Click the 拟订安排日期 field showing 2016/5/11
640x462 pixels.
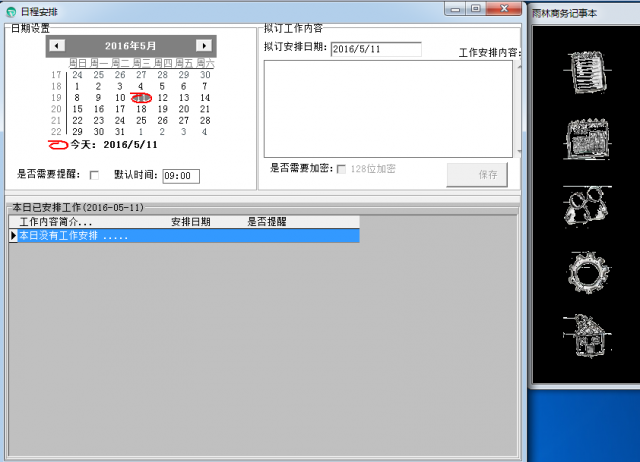376,49
